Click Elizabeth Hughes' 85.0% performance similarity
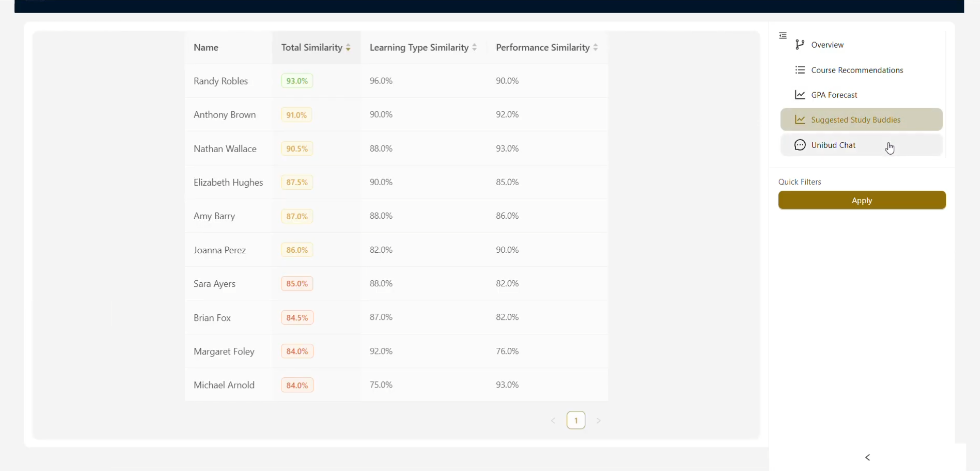This screenshot has width=980, height=471. click(x=507, y=182)
